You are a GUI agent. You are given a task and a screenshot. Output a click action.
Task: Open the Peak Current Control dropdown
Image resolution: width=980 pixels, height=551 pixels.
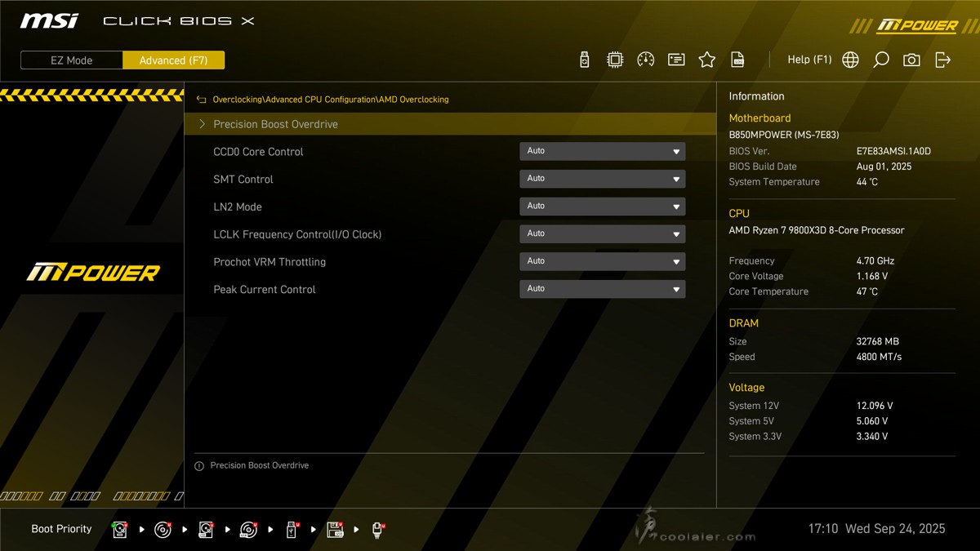pos(603,289)
